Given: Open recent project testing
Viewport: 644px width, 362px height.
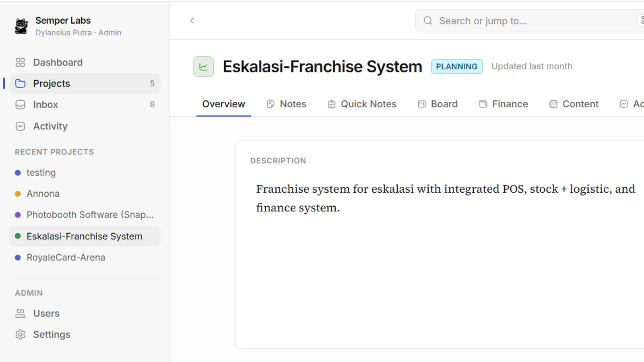Looking at the screenshot, I should click(85, 173).
